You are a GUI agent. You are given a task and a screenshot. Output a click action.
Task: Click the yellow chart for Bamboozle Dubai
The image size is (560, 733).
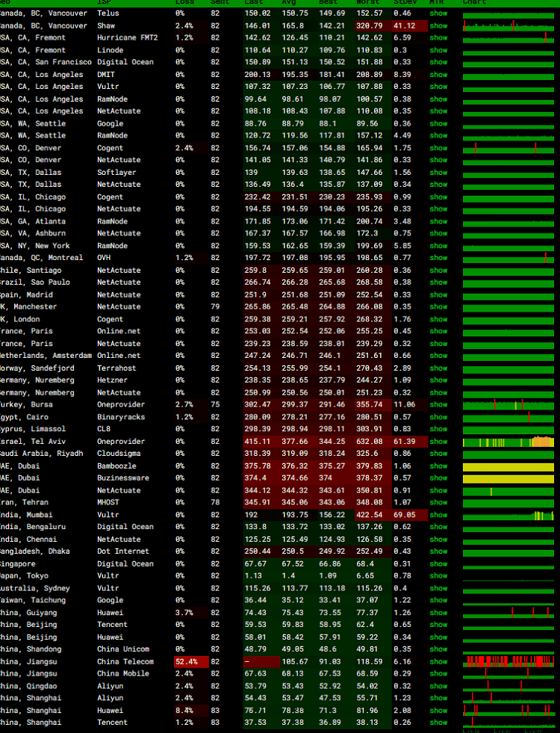(x=508, y=466)
